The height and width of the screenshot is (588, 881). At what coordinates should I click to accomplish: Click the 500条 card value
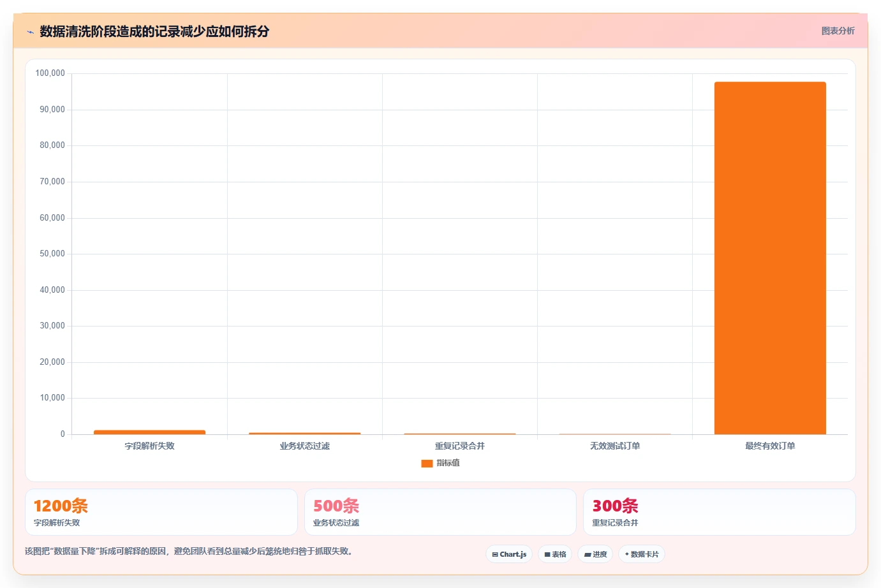[336, 506]
